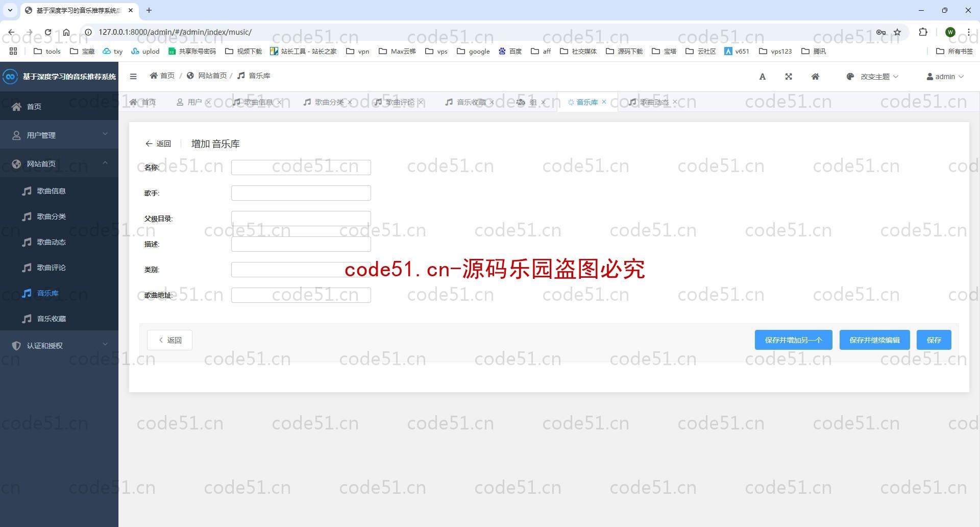Click the font size A icon
This screenshot has height=527, width=980.
click(762, 77)
